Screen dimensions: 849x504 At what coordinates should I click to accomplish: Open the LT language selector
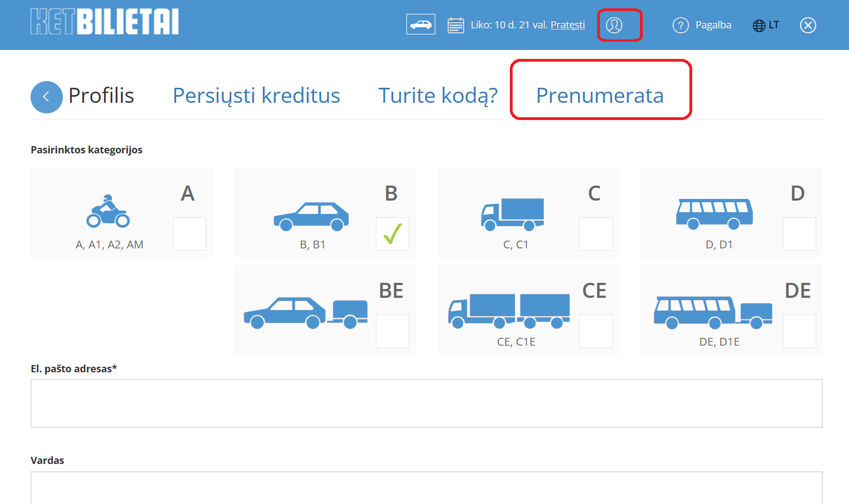pos(773,25)
